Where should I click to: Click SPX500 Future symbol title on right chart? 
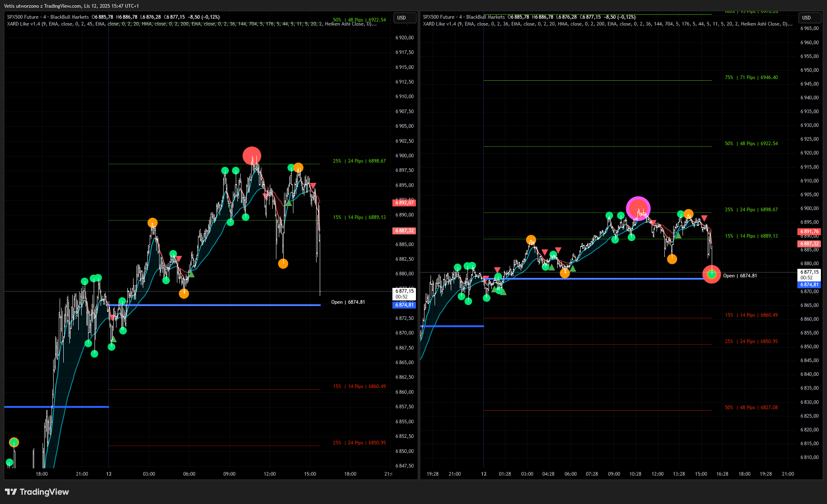[438, 17]
